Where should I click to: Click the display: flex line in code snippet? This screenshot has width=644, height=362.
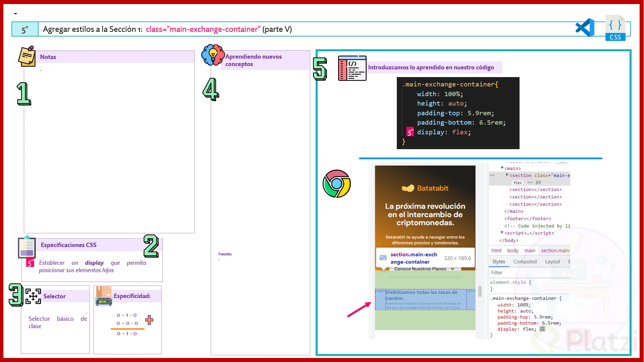point(444,132)
